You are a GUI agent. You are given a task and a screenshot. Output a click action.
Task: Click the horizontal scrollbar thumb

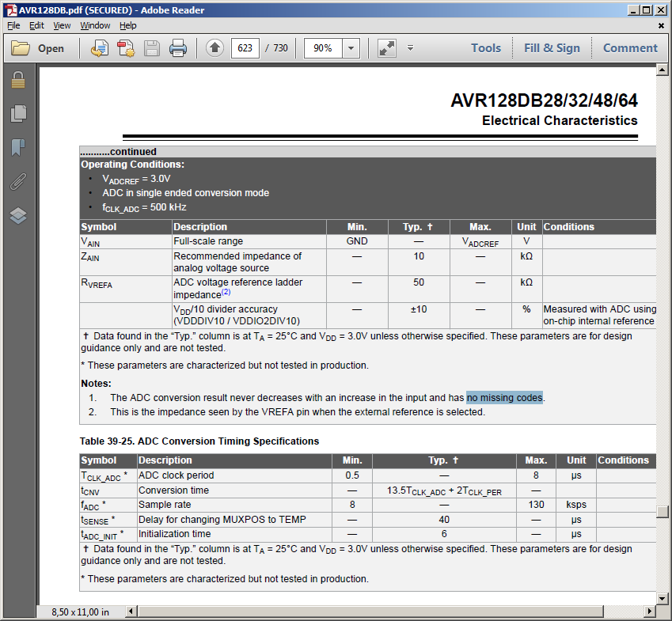pyautogui.click(x=370, y=612)
